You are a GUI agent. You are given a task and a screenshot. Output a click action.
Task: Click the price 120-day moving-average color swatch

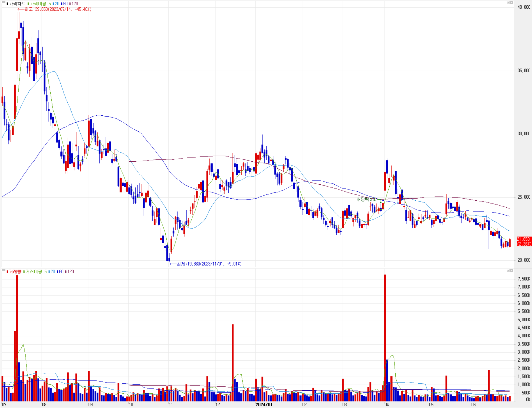point(70,4)
